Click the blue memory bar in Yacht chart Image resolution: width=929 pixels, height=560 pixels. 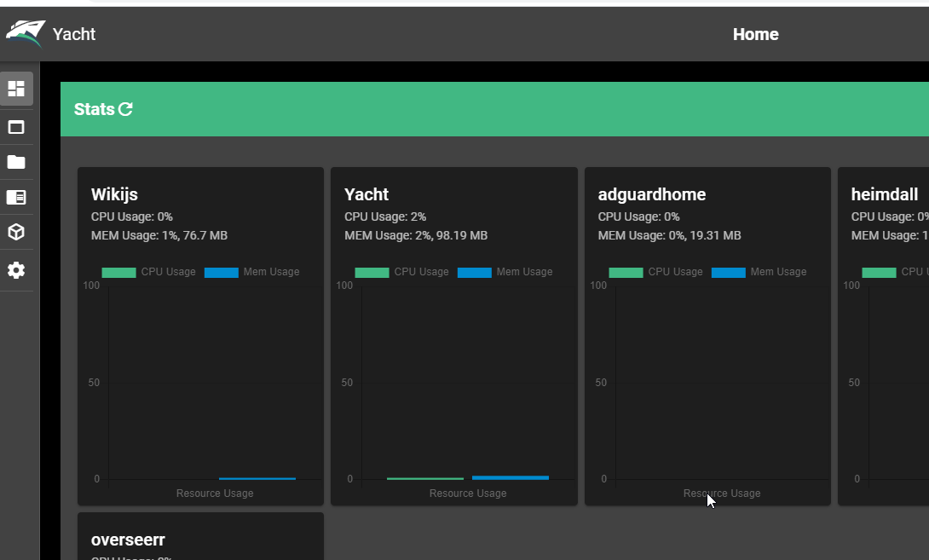point(511,477)
